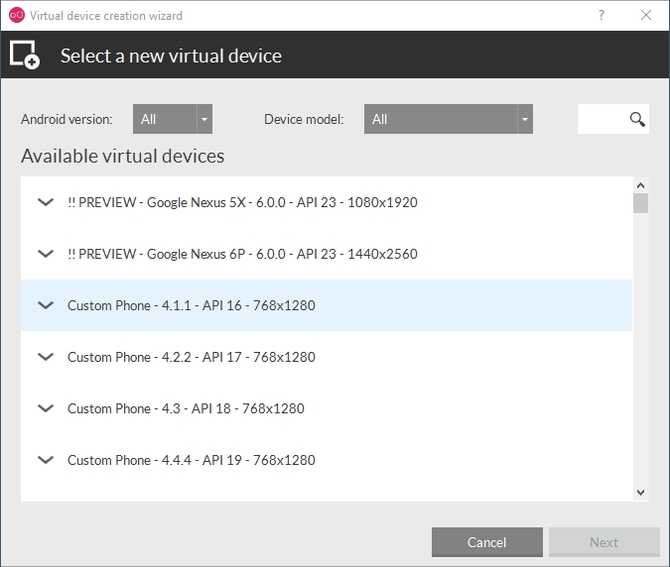
Task: Expand the Google Nexus 5X preview entry
Action: tap(46, 202)
